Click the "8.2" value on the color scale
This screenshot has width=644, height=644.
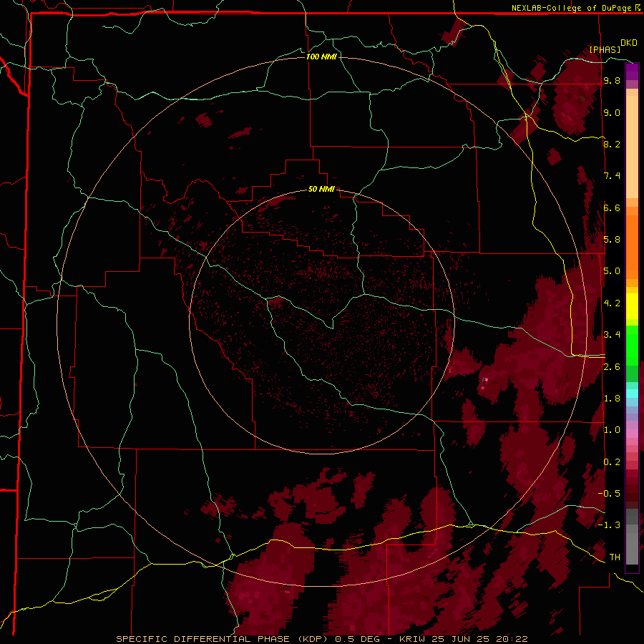(x=612, y=144)
